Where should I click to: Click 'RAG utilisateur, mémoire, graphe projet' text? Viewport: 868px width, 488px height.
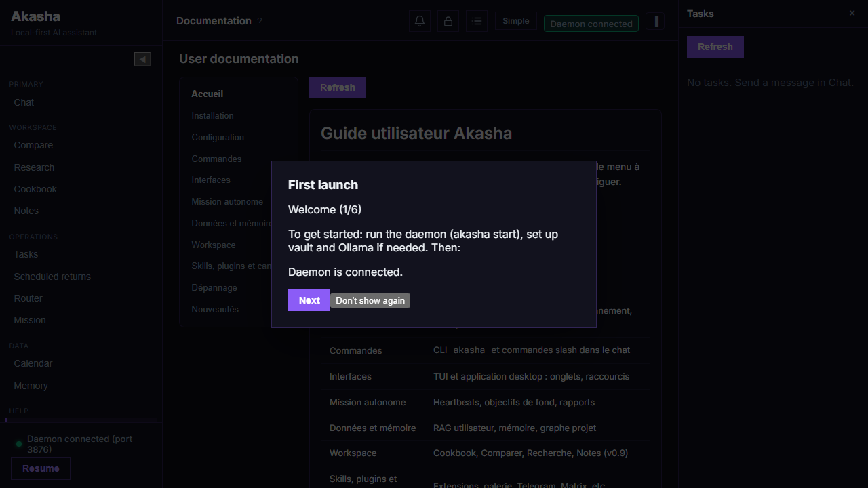coord(515,428)
